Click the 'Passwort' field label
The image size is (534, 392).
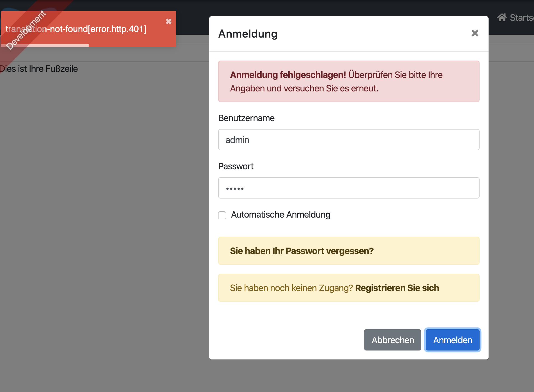point(236,166)
